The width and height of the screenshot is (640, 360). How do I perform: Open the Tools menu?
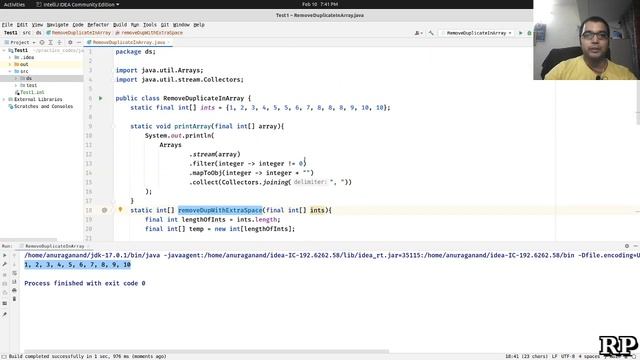[x=150, y=25]
